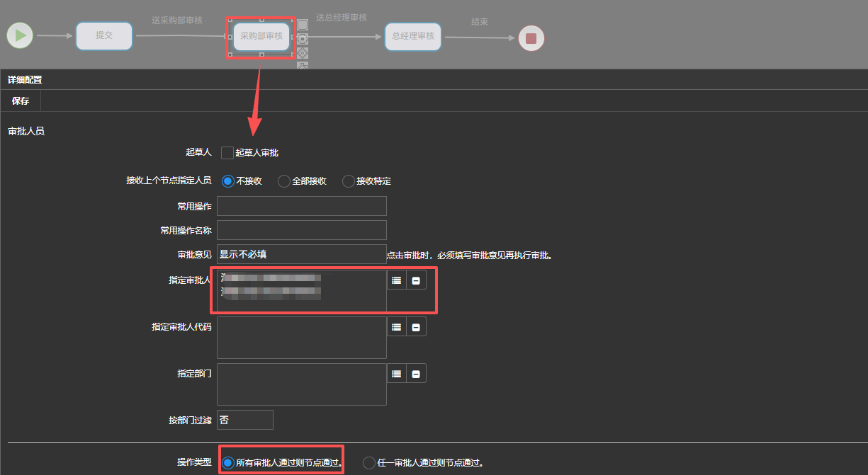The height and width of the screenshot is (475, 868).
Task: Click the red end event node
Action: coord(531,38)
